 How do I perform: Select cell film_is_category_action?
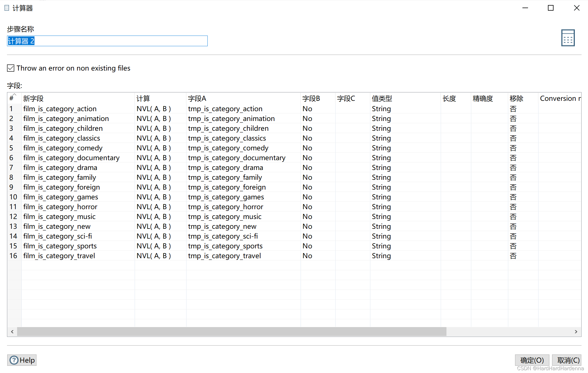pos(78,109)
